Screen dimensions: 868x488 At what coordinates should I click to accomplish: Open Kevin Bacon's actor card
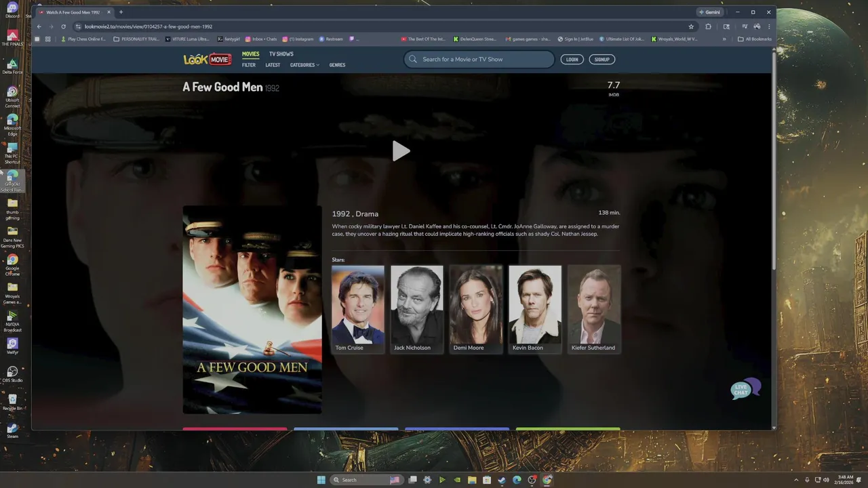pyautogui.click(x=535, y=309)
